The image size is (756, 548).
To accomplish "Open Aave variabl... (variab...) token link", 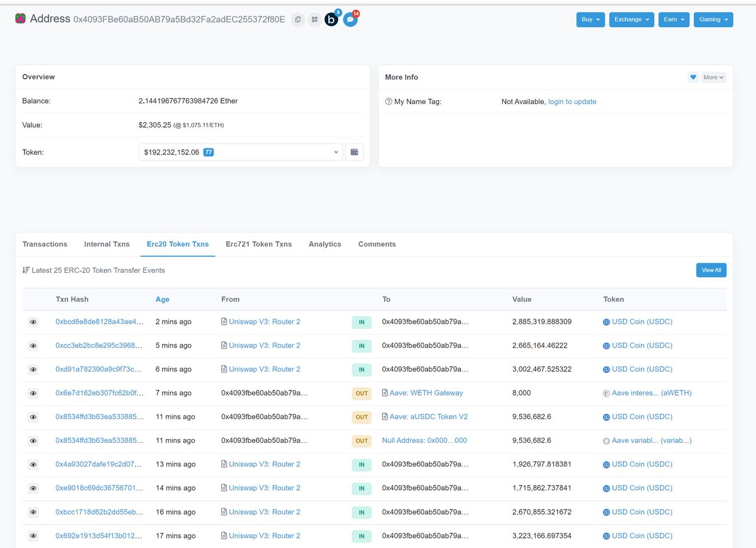I will (651, 441).
